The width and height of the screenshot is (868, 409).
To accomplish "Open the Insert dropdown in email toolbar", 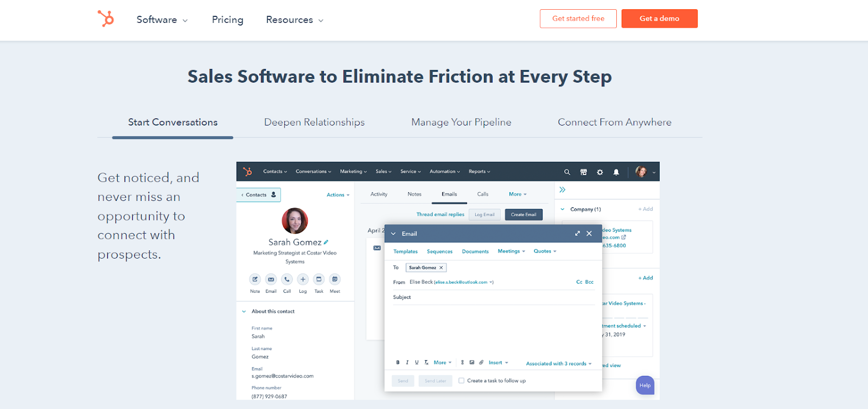I will (x=499, y=363).
